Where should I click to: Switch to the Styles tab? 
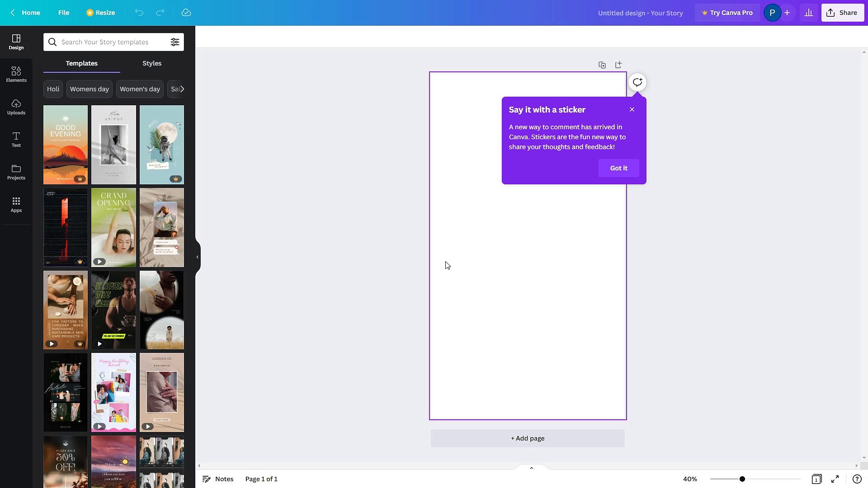click(x=151, y=63)
